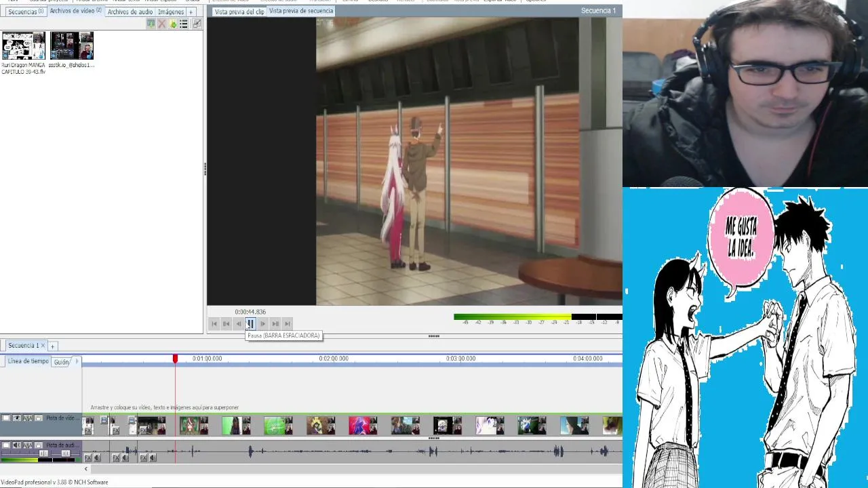Click the 0:02:00.000 mark on the ruler
The image size is (868, 488).
pos(334,359)
